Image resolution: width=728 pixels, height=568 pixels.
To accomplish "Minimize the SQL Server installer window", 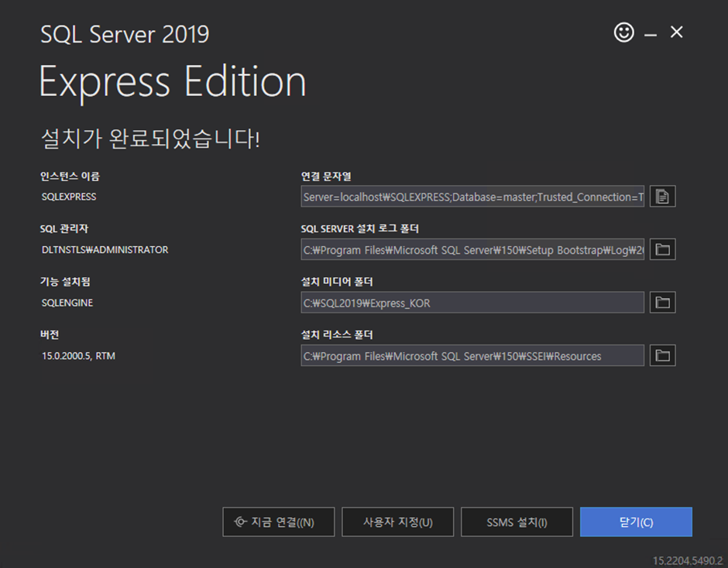I will coord(651,35).
